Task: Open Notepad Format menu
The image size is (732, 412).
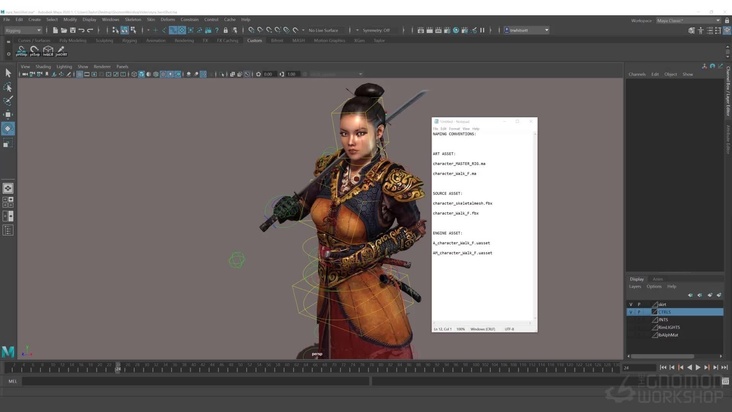Action: 454,129
